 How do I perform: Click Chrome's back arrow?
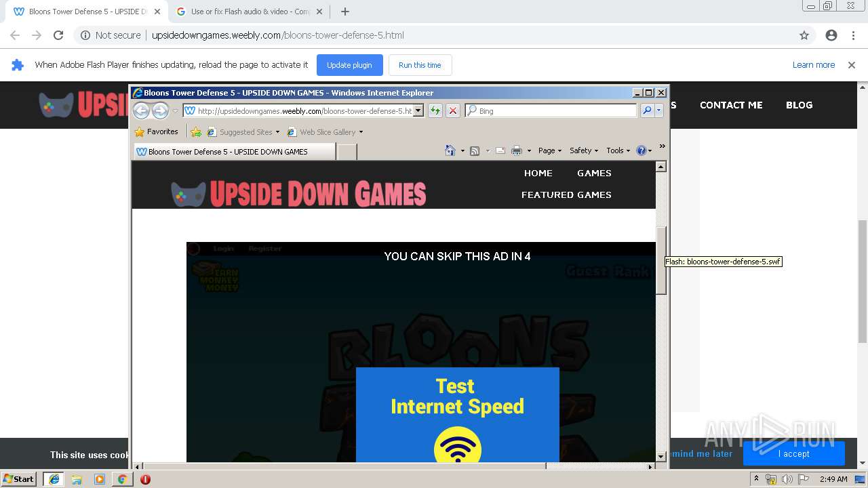coord(15,35)
